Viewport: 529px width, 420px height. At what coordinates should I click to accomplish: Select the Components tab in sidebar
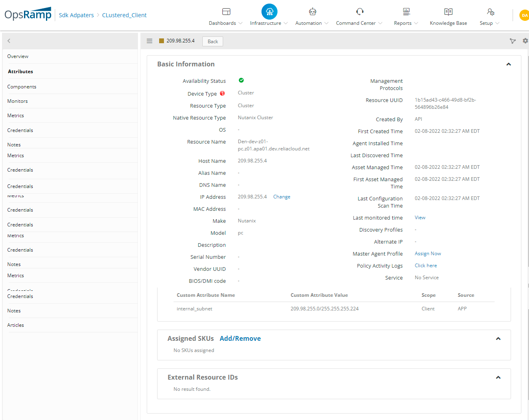coord(22,86)
